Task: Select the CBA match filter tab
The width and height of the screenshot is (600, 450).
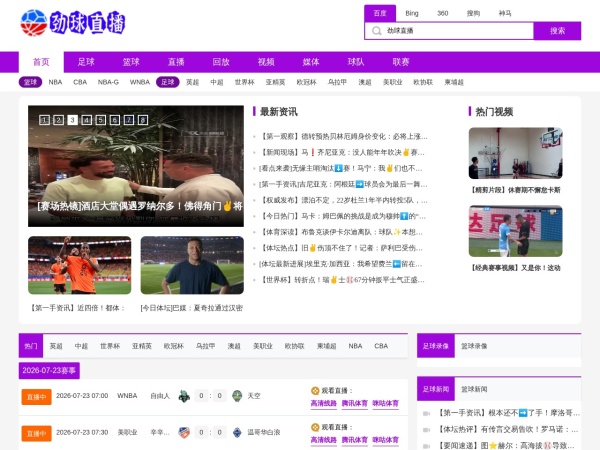Action: (381, 346)
